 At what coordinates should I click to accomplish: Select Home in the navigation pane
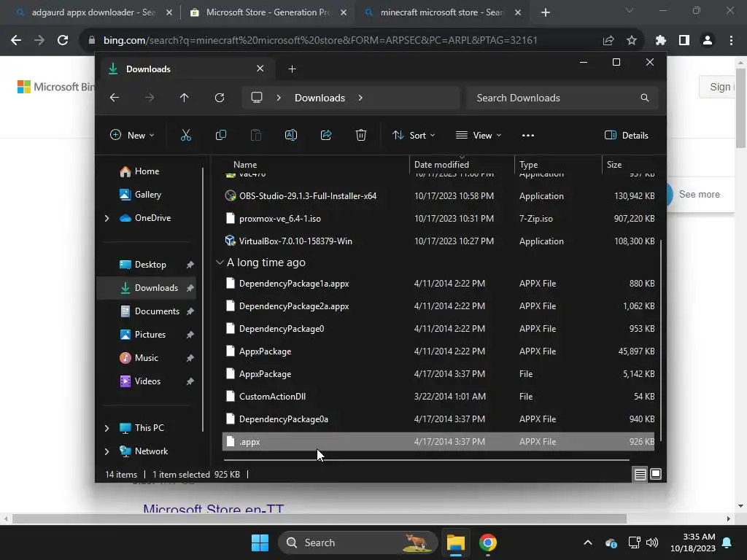click(147, 171)
